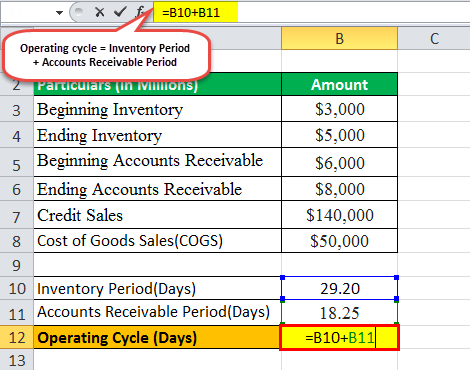Select row 10 header
Viewport: 470px width, 370px height.
click(17, 288)
